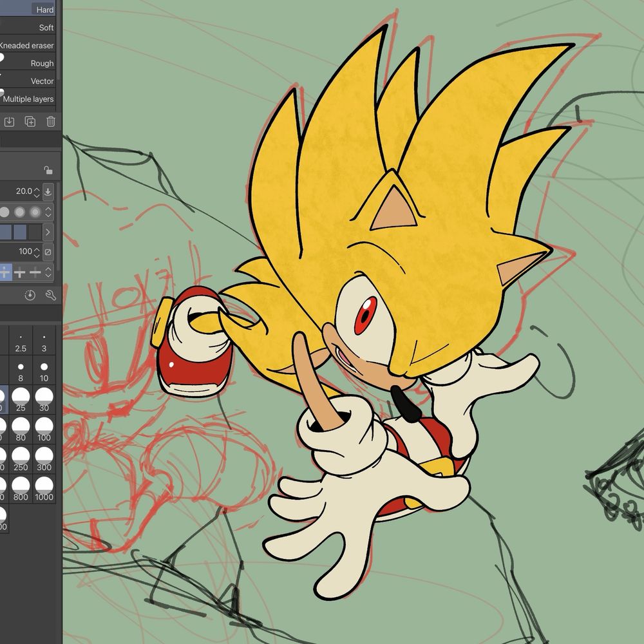Image resolution: width=644 pixels, height=644 pixels.
Task: Reset tool settings with the circular arrow icon
Action: coord(30,295)
